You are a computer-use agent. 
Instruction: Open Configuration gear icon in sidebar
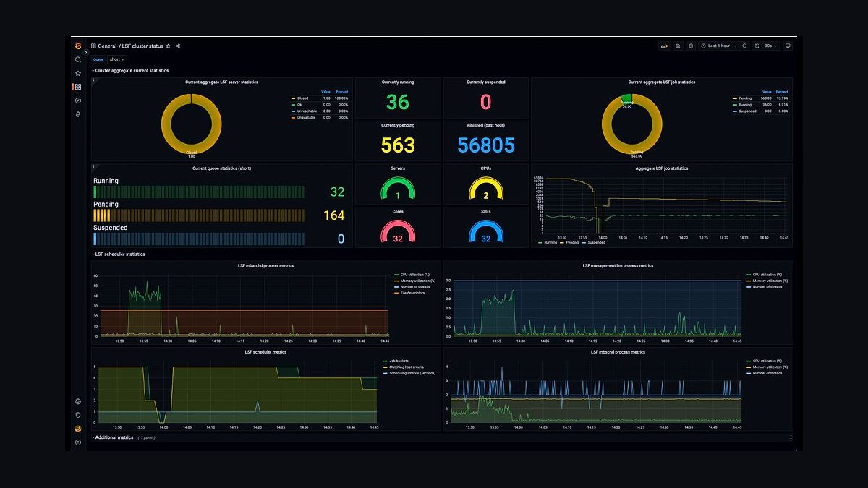point(77,401)
